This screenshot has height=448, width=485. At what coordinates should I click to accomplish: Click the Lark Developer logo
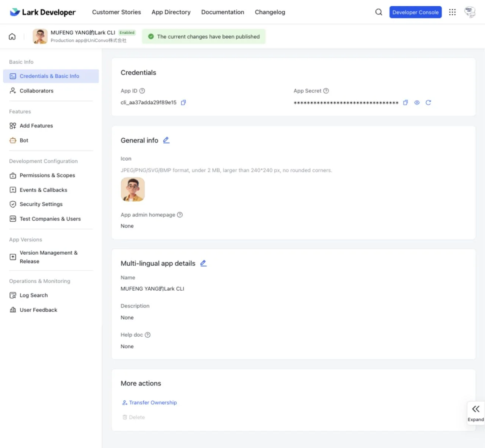(42, 12)
